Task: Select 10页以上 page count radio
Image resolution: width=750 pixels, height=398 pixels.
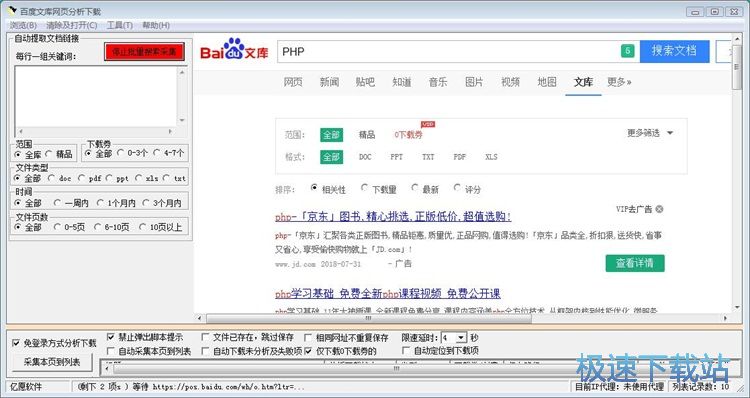Action: click(x=160, y=227)
